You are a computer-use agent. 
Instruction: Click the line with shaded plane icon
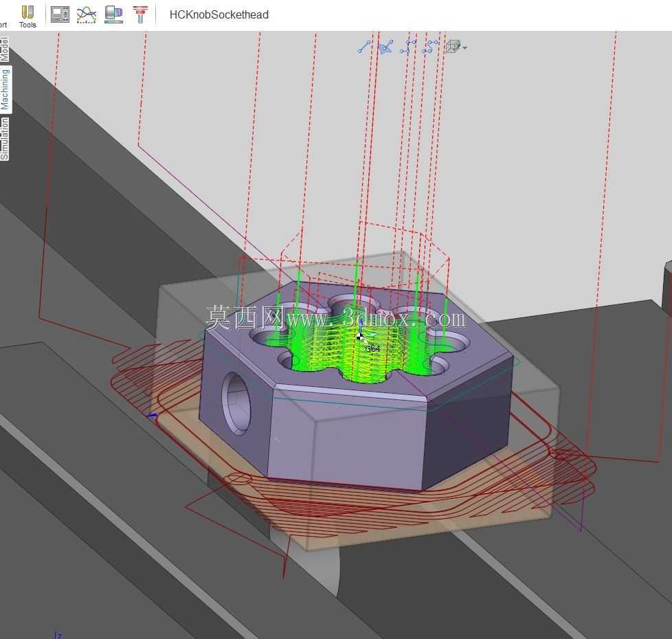tap(387, 47)
